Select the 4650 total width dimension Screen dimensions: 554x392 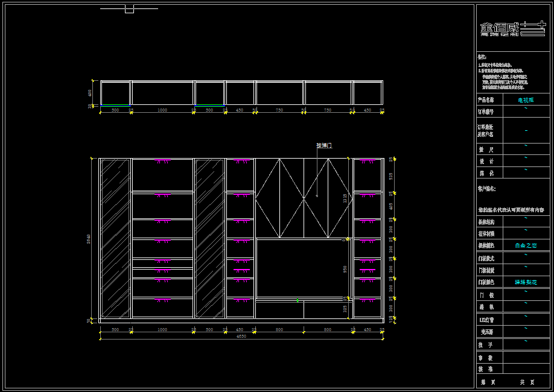point(241,337)
